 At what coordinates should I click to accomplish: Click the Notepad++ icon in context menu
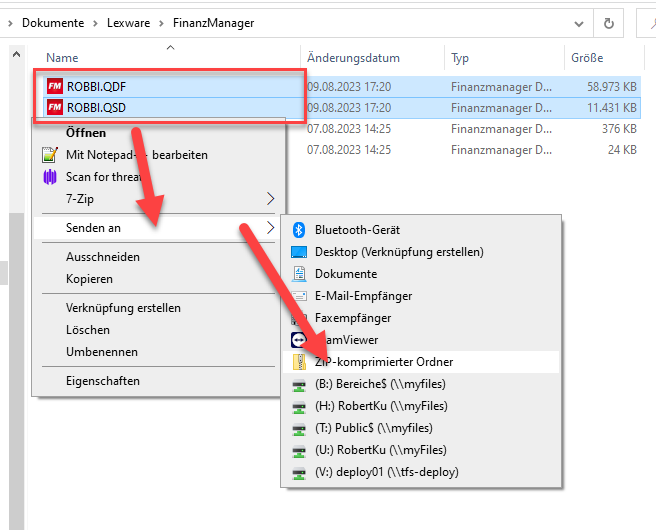50,155
